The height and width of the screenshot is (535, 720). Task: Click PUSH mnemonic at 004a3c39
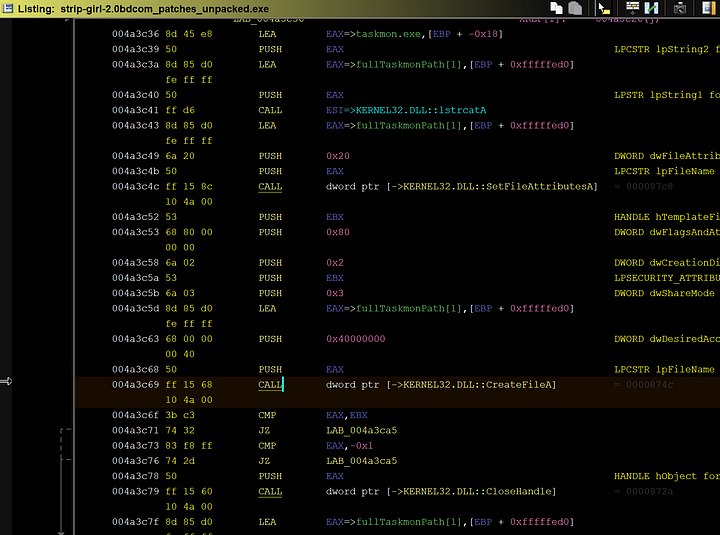270,49
